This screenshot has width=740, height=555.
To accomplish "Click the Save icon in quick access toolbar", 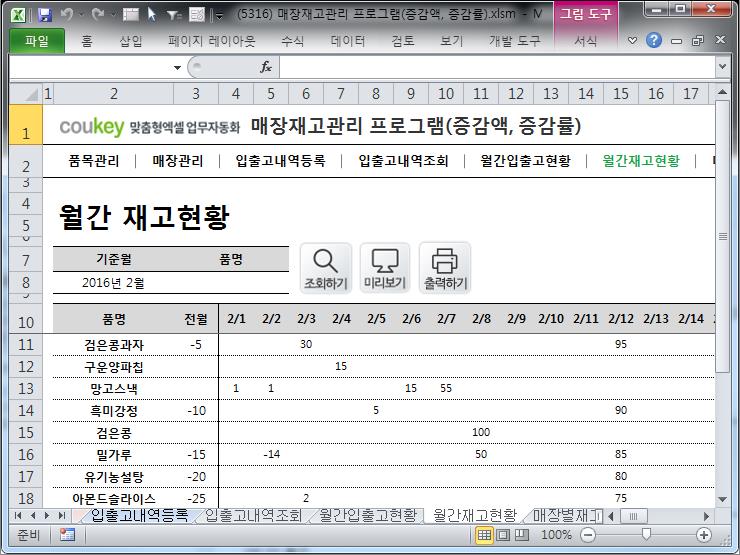I will (44, 15).
